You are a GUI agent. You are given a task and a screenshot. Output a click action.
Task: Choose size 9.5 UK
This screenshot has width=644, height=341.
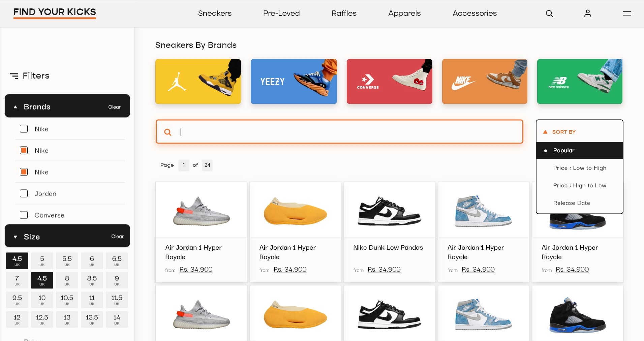(x=17, y=300)
